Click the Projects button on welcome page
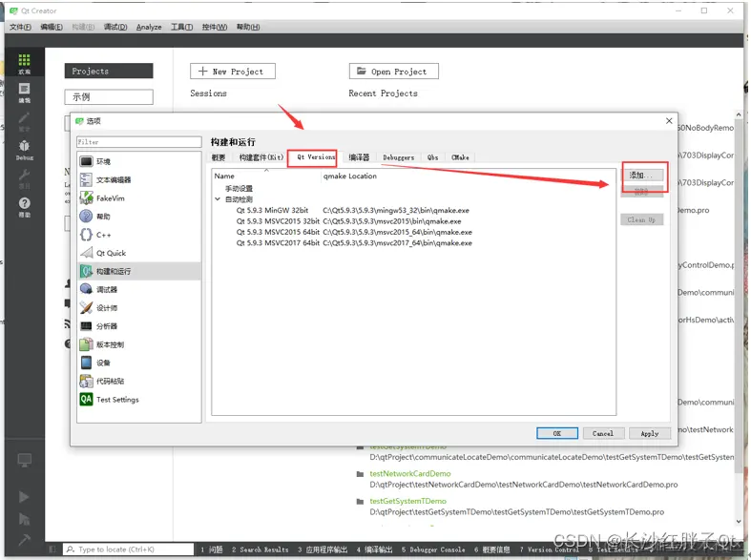Viewport: 751px width, 560px height. click(x=109, y=71)
